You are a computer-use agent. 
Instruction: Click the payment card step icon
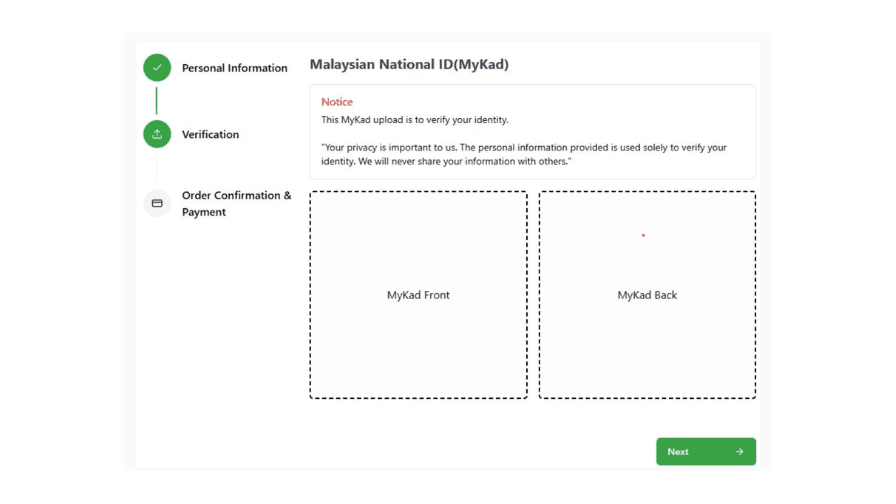157,203
